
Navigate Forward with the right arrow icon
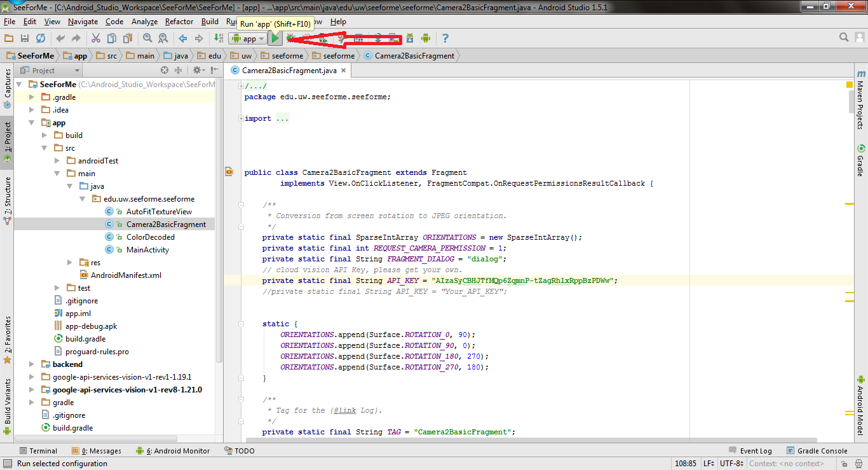click(199, 39)
